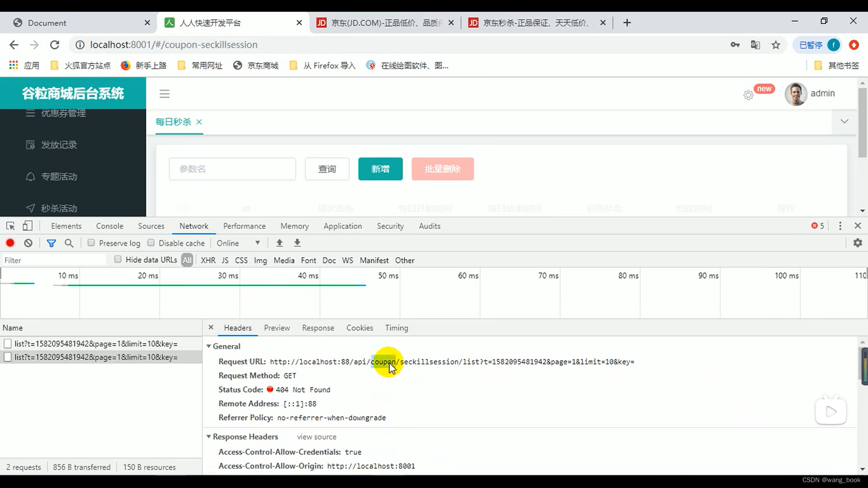Image resolution: width=868 pixels, height=488 pixels.
Task: Activate the inspect element picker icon
Action: pyautogui.click(x=10, y=226)
